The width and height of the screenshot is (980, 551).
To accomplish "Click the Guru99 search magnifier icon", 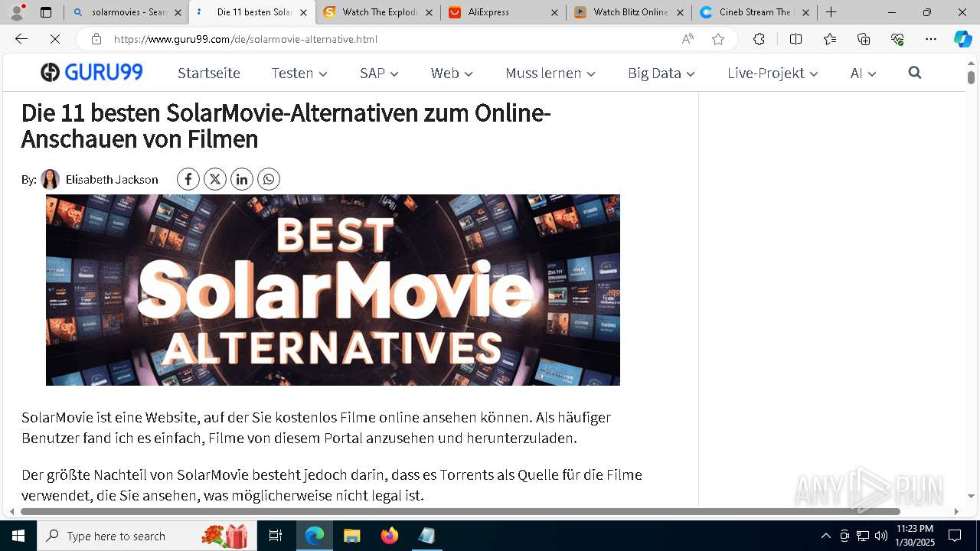I will tap(915, 73).
